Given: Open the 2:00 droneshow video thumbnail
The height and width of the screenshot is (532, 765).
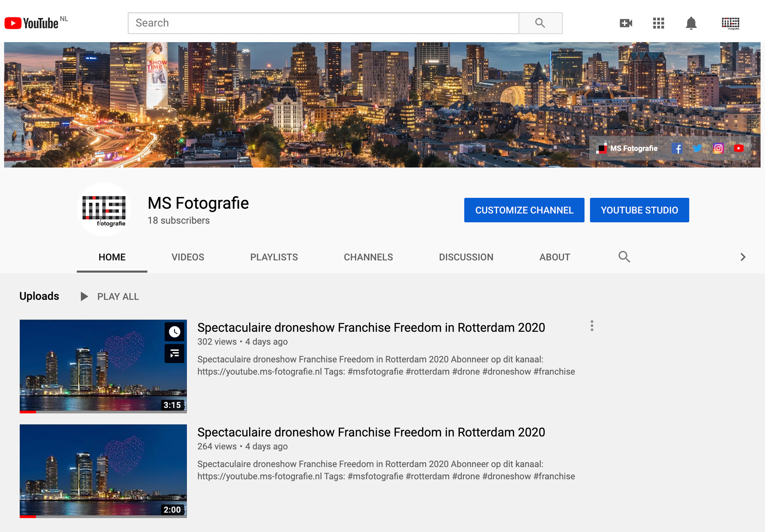Looking at the screenshot, I should pos(103,471).
